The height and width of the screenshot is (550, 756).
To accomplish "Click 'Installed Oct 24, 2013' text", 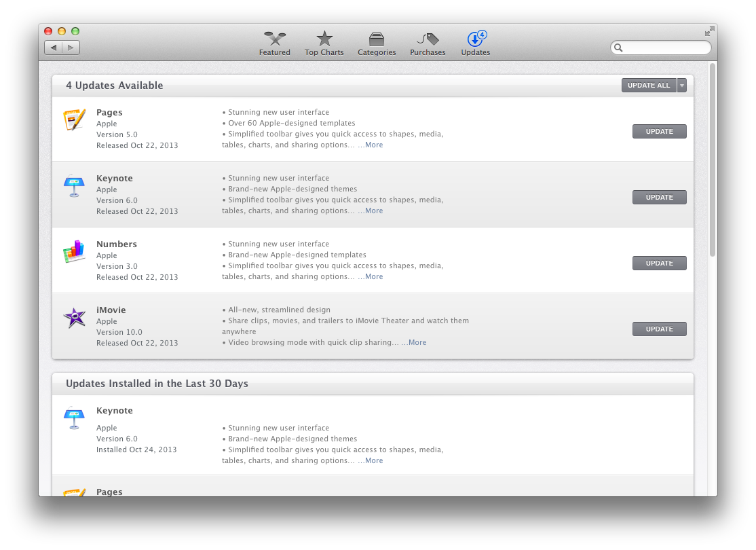I will 136,450.
